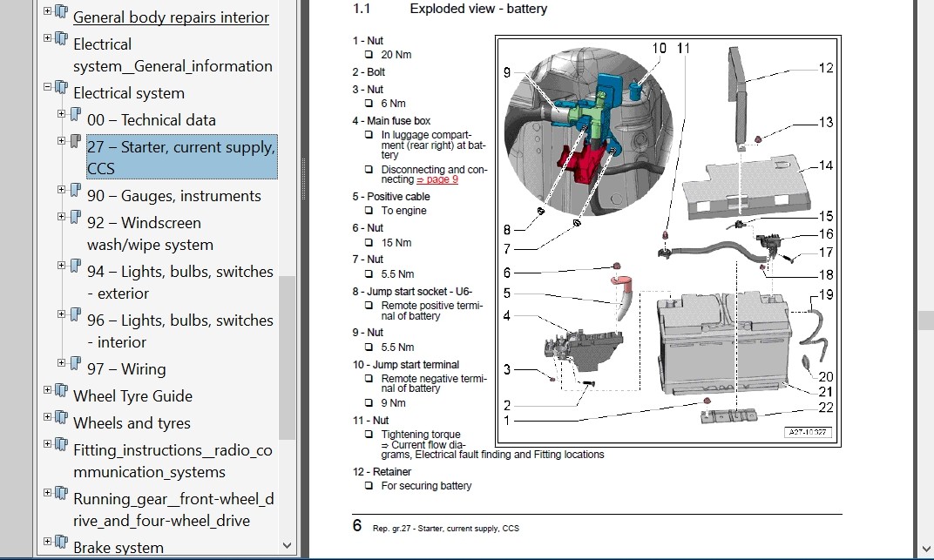934x560 pixels.
Task: Jump to 90 – Gauges, instruments
Action: [x=174, y=196]
